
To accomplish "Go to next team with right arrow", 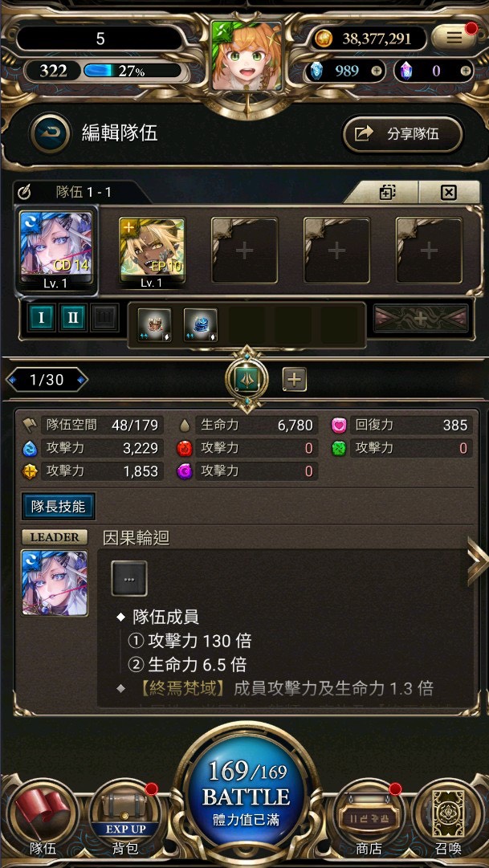I will [81, 380].
